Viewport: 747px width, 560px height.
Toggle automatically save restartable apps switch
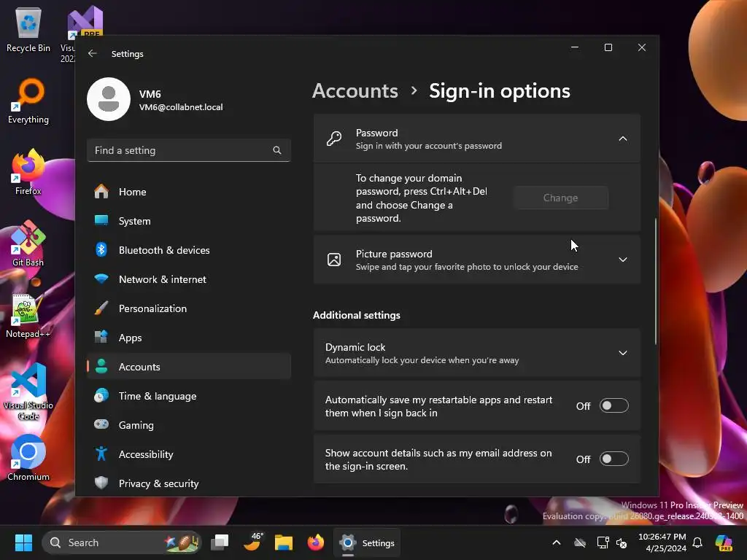[x=614, y=405]
